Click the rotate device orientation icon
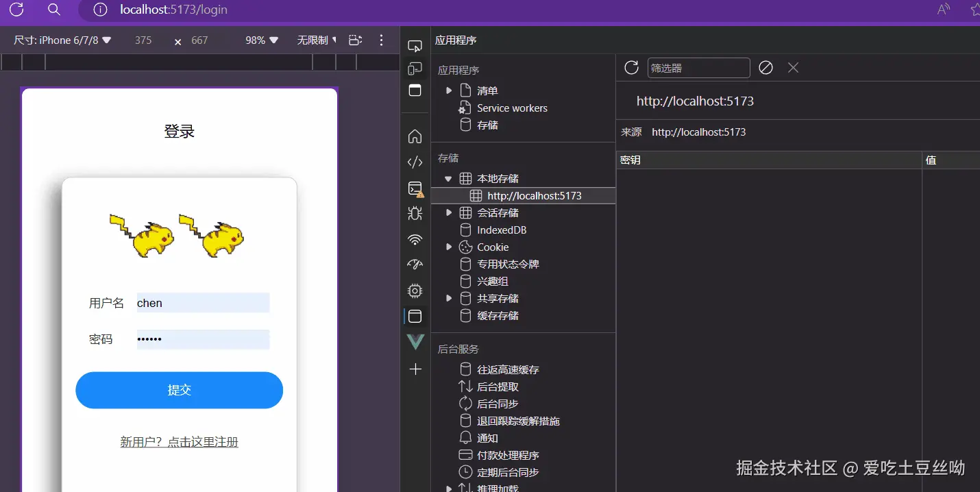Image resolution: width=980 pixels, height=492 pixels. [354, 40]
